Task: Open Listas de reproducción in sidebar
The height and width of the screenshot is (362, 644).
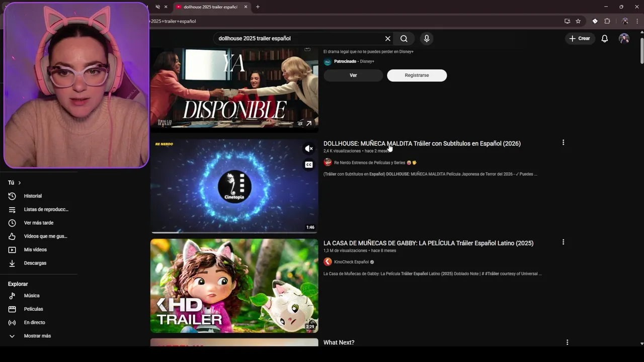Action: (39, 210)
